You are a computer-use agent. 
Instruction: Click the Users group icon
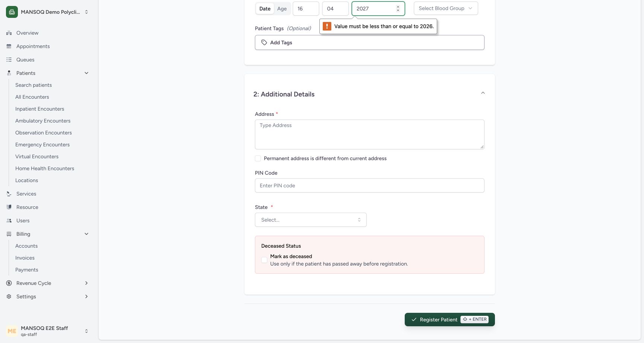point(9,220)
